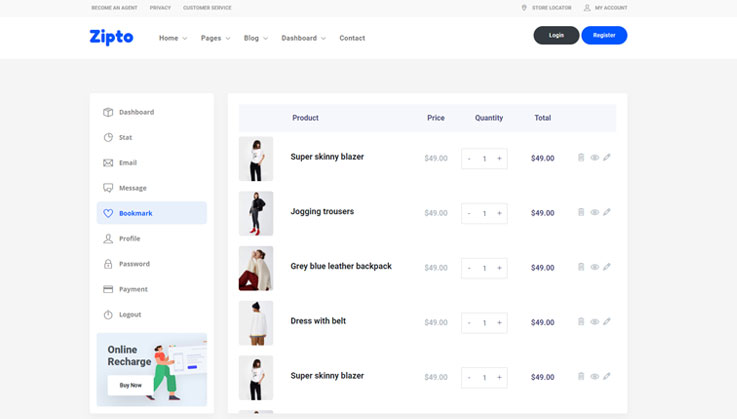
Task: Click the trash icon for Jogging trousers
Action: coord(581,212)
